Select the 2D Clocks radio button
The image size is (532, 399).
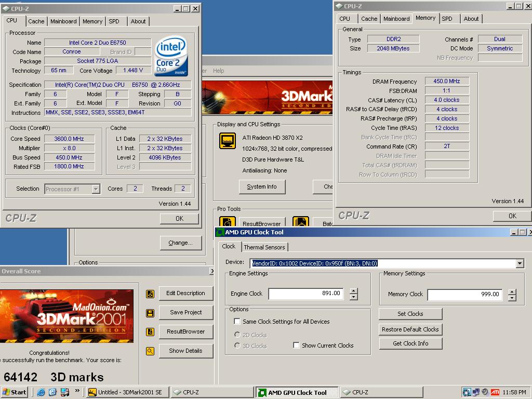click(x=237, y=335)
